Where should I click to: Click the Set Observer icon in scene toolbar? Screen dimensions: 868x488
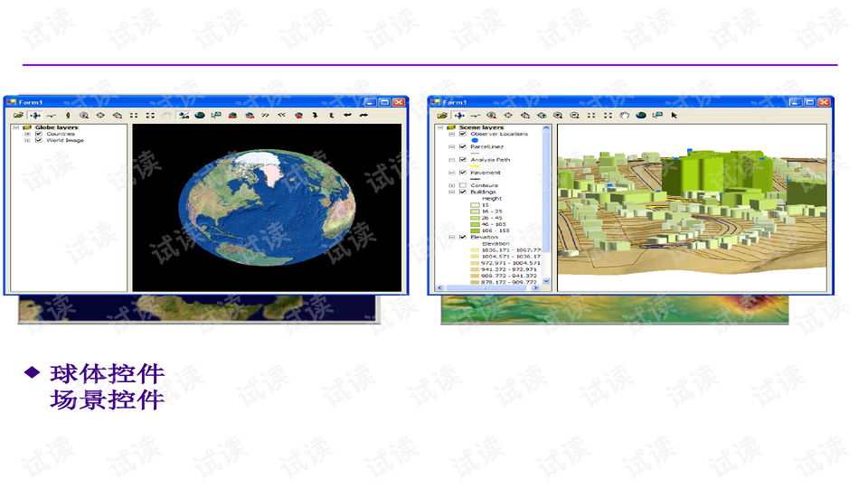pos(542,115)
